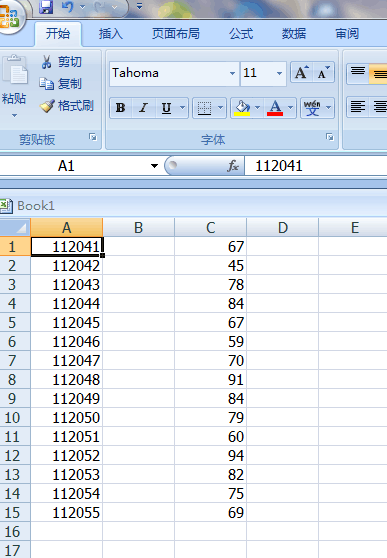The image size is (387, 558).
Task: Select row 8 header
Action: [x=15, y=379]
